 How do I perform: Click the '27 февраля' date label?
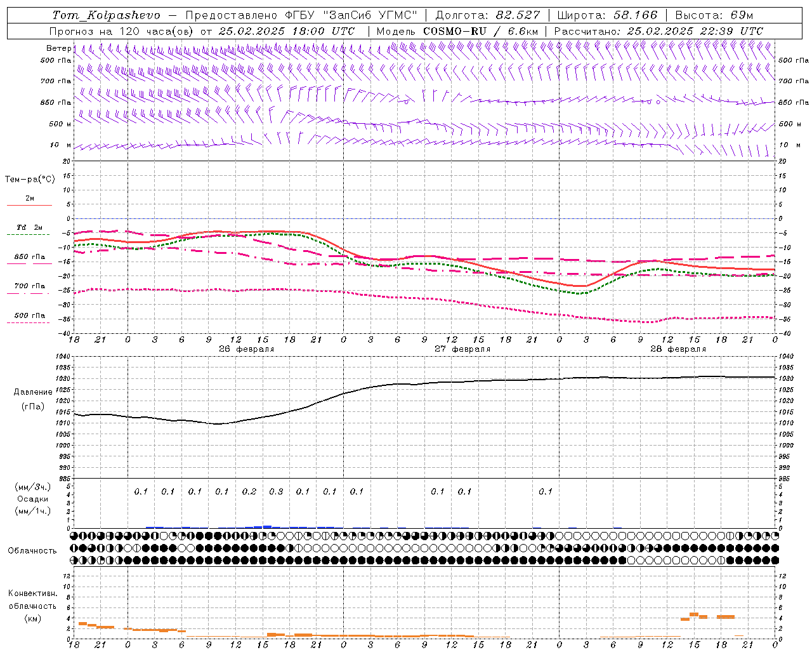click(x=462, y=349)
